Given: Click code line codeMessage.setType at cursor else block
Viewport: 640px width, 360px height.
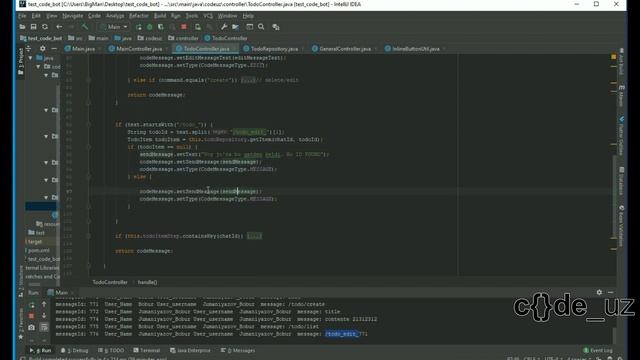Looking at the screenshot, I should [208, 199].
